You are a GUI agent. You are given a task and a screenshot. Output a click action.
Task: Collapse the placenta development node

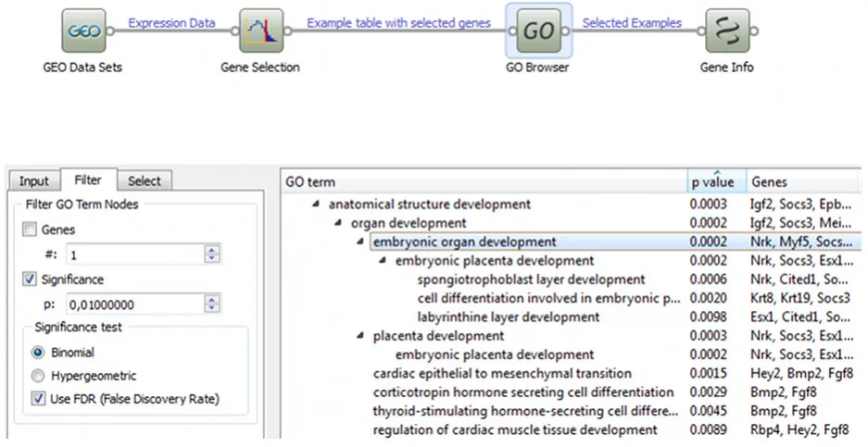(x=360, y=336)
